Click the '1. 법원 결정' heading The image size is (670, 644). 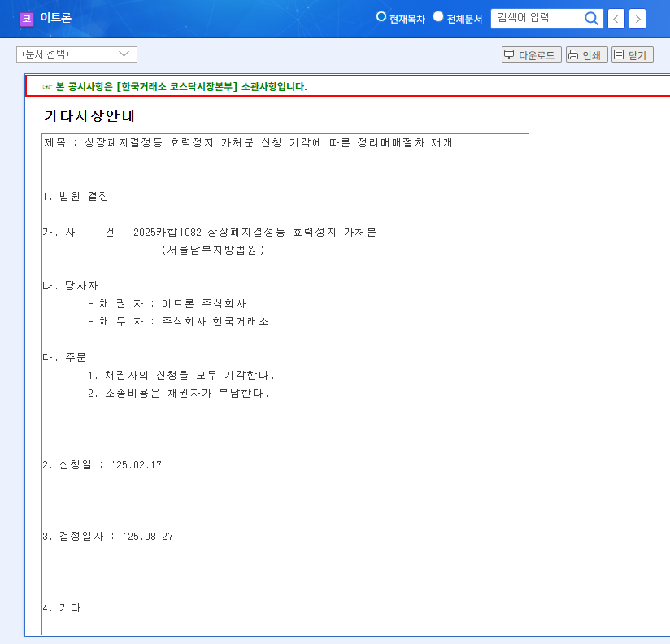coord(76,197)
